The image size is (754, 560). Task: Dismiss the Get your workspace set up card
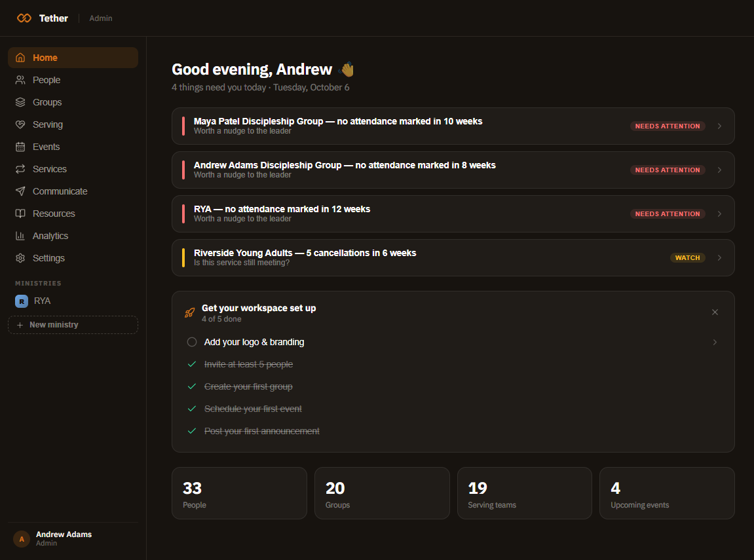click(x=715, y=312)
